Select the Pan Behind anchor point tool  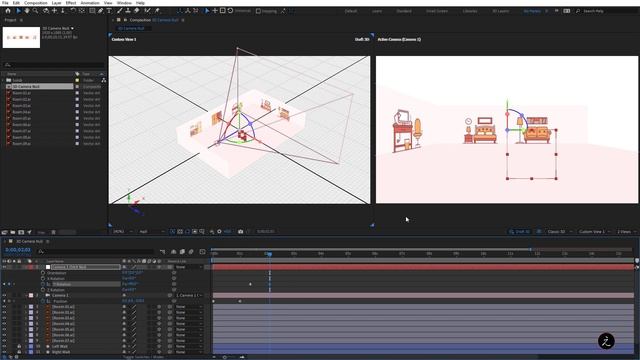click(x=82, y=11)
